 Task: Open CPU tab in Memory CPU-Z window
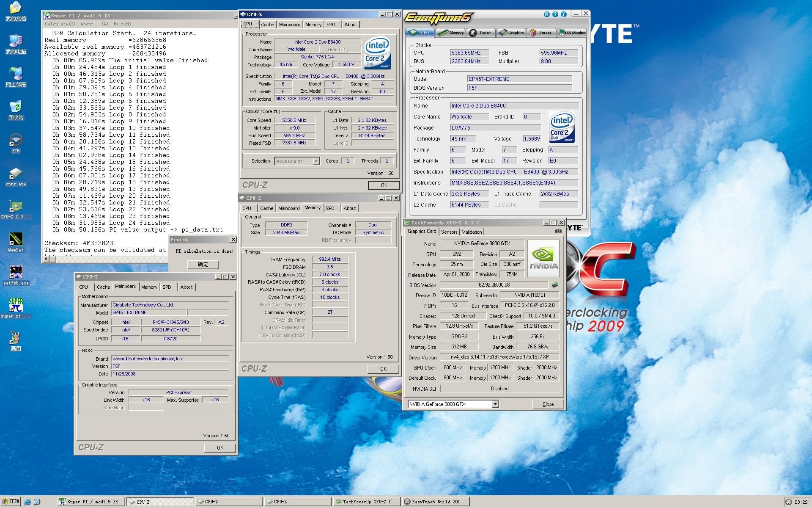247,208
